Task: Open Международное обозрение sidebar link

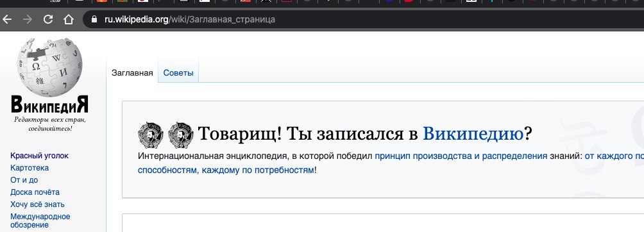Action: point(40,220)
